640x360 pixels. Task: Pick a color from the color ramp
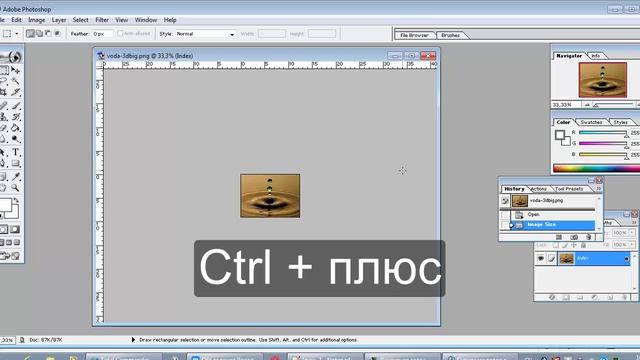pos(596,168)
